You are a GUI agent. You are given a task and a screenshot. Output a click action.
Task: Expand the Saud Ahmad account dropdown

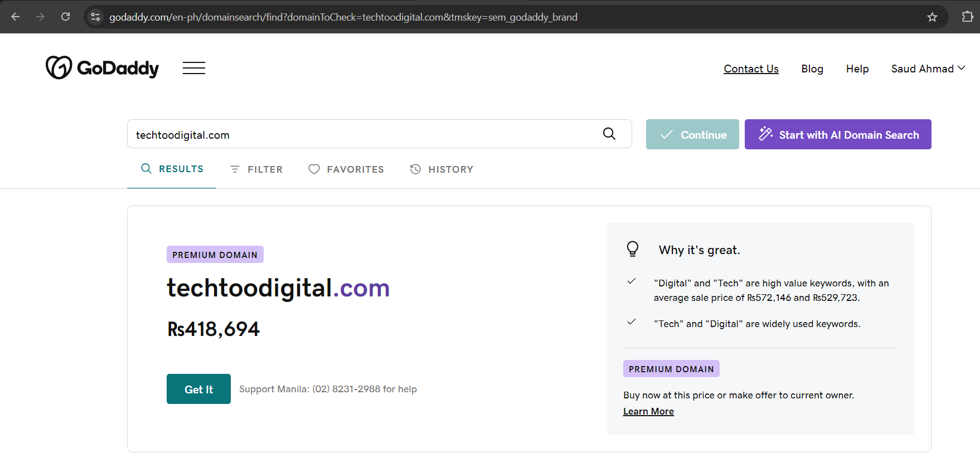(928, 69)
